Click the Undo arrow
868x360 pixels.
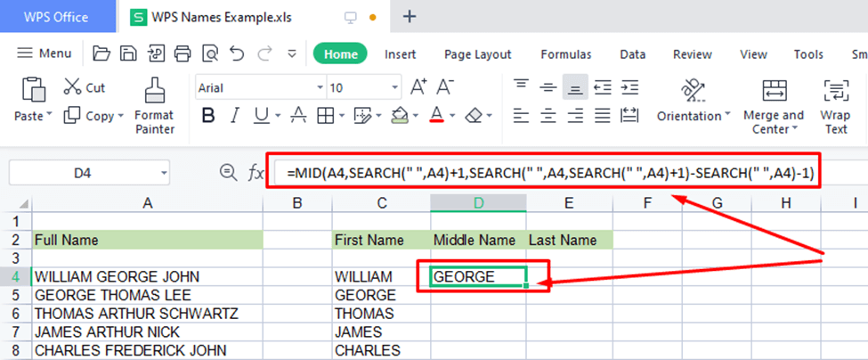(237, 53)
